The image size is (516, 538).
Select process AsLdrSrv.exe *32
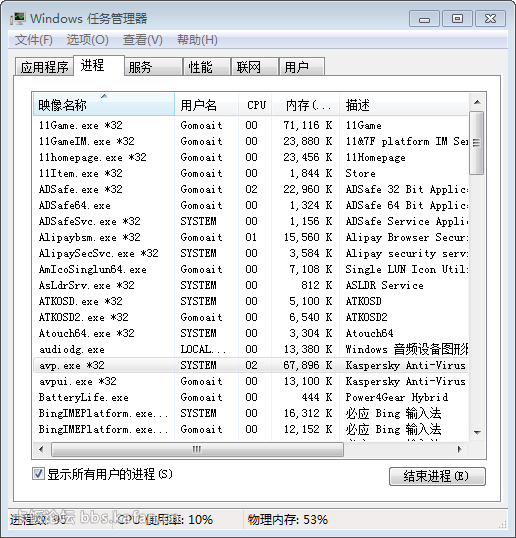tap(250, 285)
